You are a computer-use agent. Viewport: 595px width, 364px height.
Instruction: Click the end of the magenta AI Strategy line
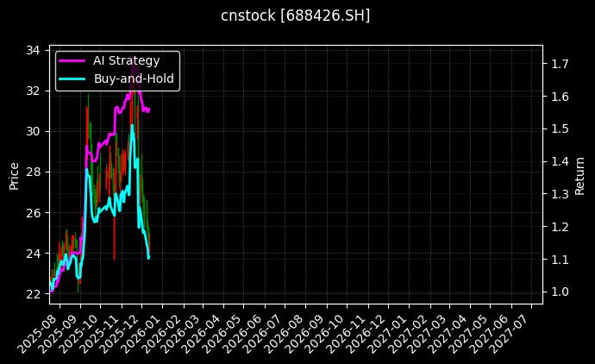[x=149, y=110]
